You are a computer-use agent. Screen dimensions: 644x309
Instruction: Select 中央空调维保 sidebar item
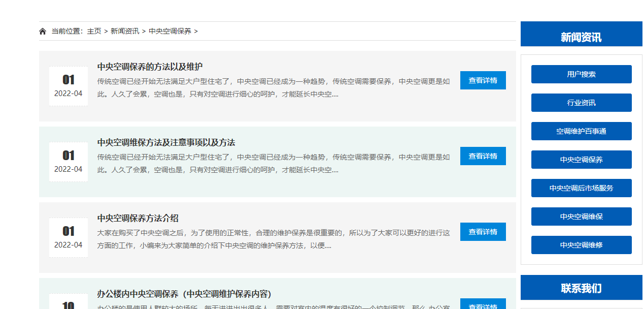point(581,217)
